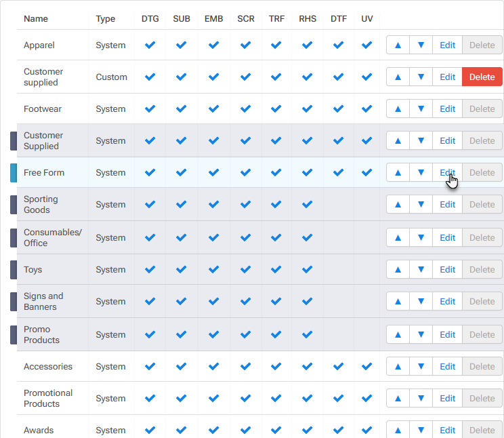The height and width of the screenshot is (438, 504).
Task: Click the RHS checkmark for Sporting Goods
Action: tap(308, 204)
